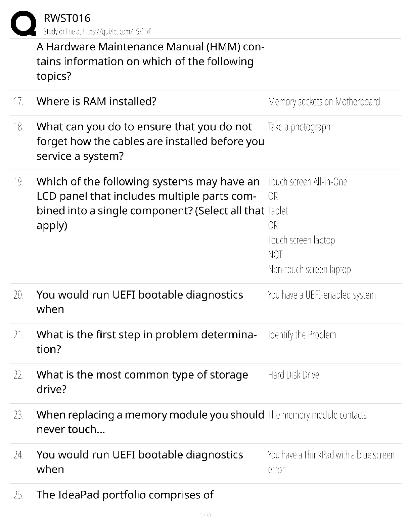This screenshot has width=411, height=532.
Task: Click 'Non-touch screen laptop' answer line
Action: pos(310,269)
